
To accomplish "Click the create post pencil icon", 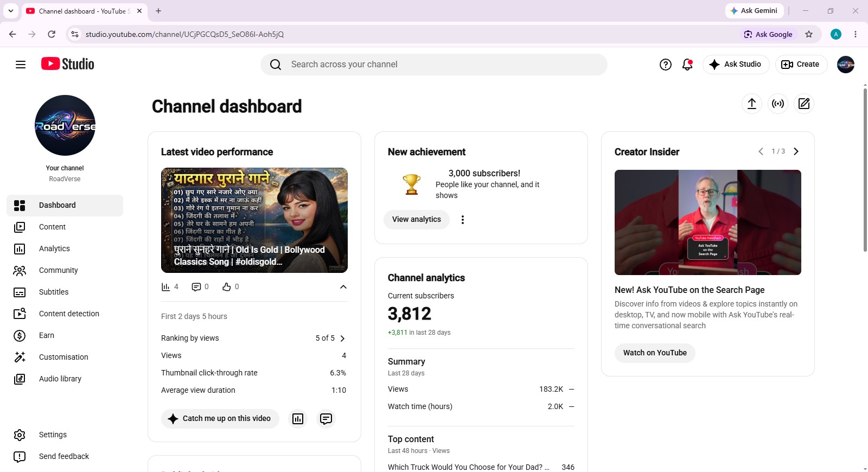I will click(x=804, y=104).
